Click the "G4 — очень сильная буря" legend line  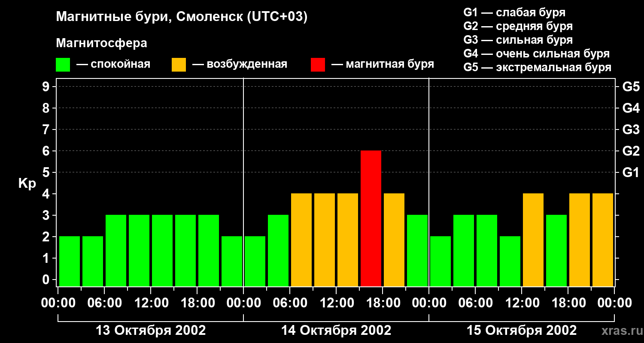pos(537,54)
